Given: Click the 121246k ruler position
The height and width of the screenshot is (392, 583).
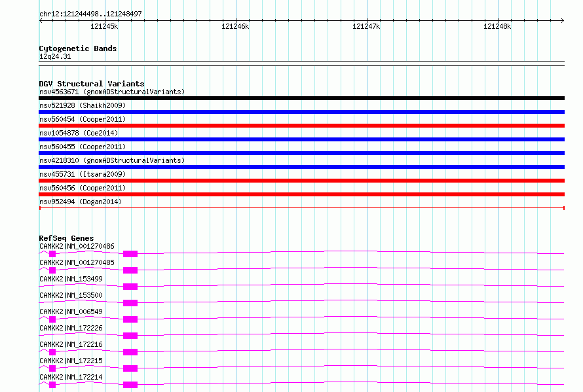Looking at the screenshot, I should [235, 26].
